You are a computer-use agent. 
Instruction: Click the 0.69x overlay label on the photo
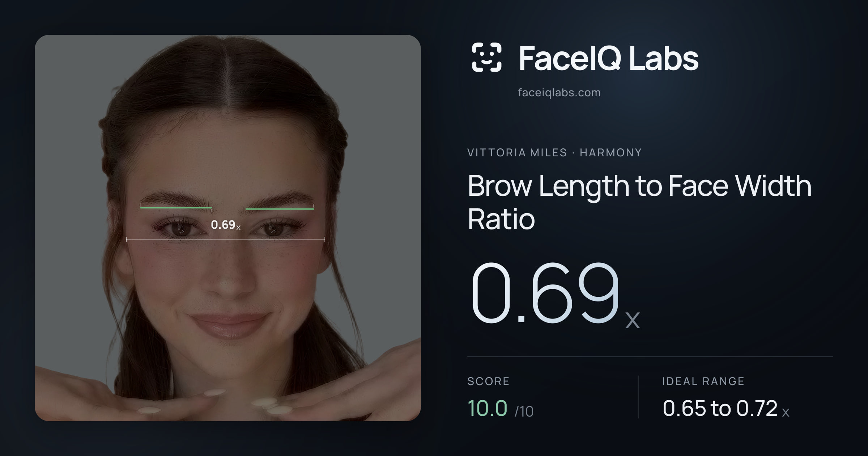coord(226,225)
